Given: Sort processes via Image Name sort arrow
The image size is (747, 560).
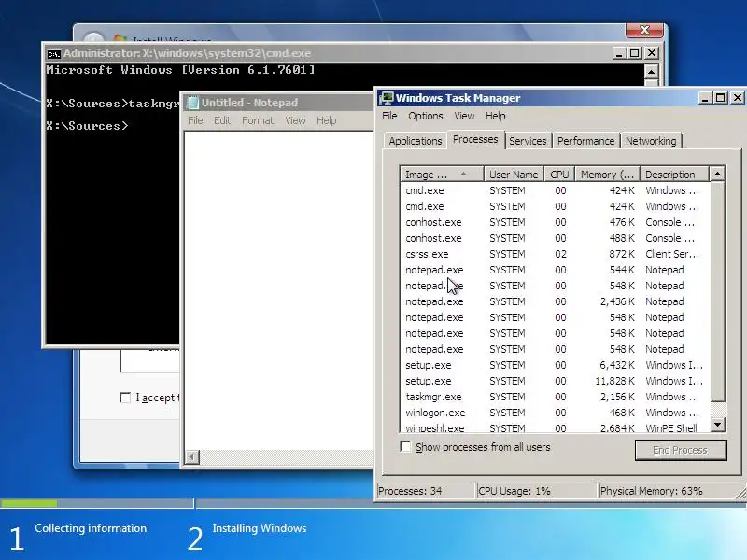Looking at the screenshot, I should click(463, 175).
